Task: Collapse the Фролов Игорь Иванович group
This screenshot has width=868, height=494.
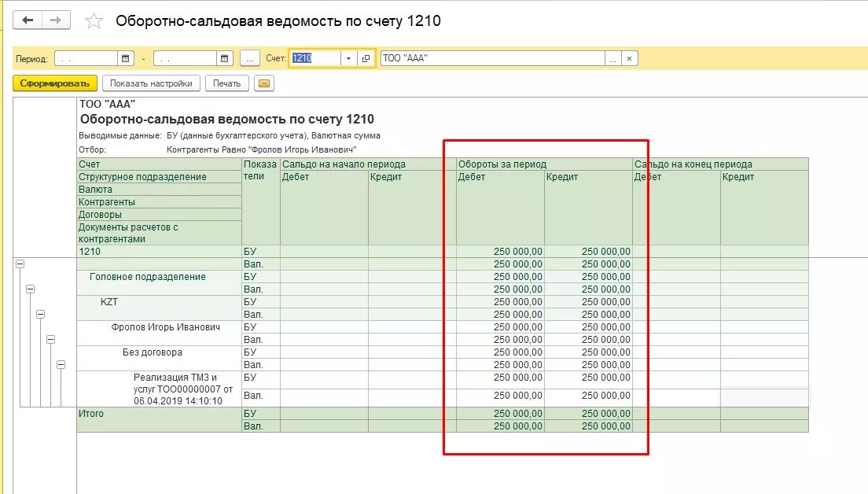Action: click(x=50, y=340)
